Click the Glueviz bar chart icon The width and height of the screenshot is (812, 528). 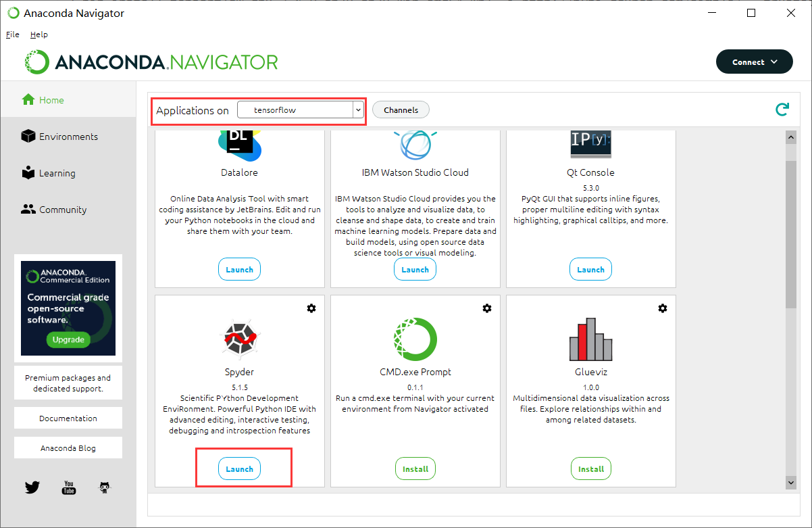click(591, 339)
